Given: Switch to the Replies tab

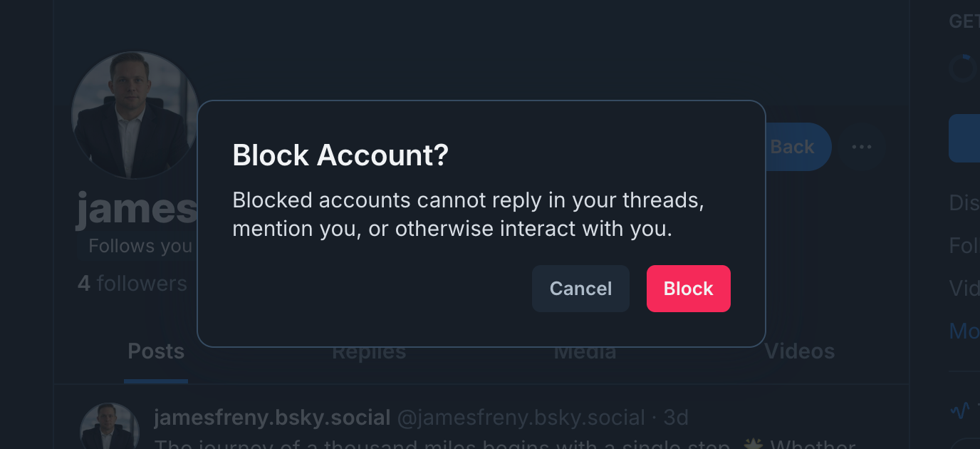Looking at the screenshot, I should pyautogui.click(x=369, y=351).
